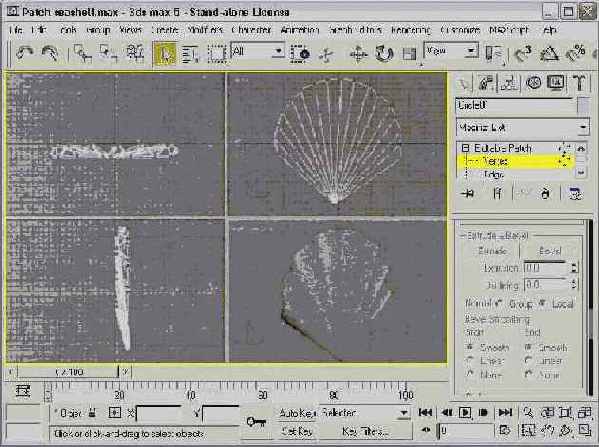Activate the Select and Move tool
599x447 pixels.
[358, 54]
